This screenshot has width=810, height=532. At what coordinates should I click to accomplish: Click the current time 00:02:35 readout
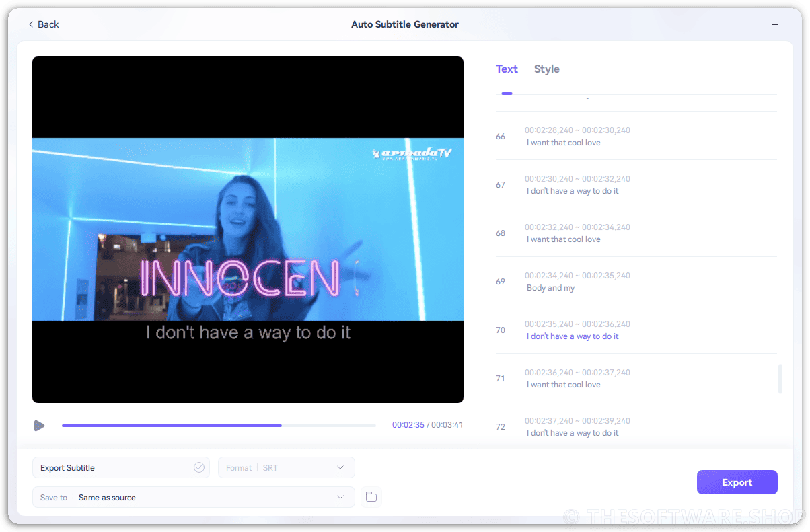coord(408,425)
